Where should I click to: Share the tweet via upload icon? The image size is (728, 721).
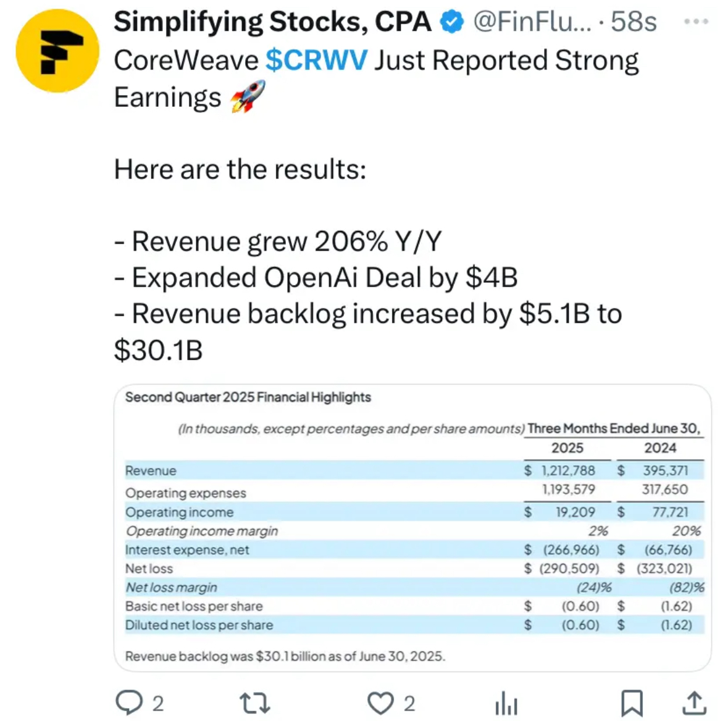[694, 702]
